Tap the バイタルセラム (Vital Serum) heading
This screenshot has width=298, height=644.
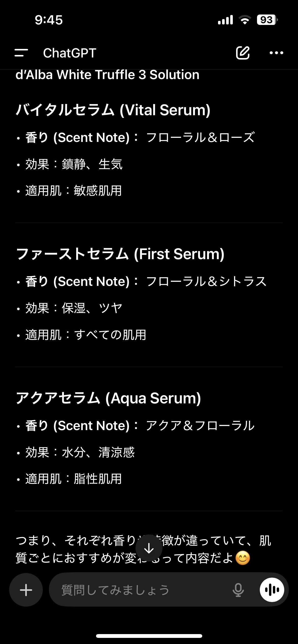point(113,110)
